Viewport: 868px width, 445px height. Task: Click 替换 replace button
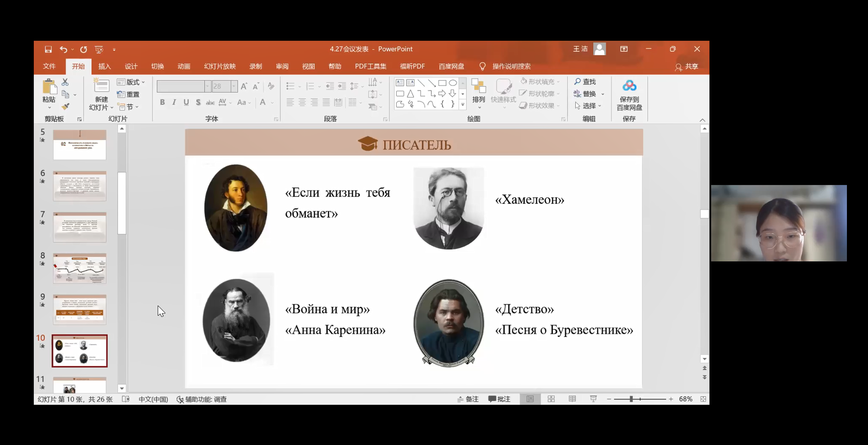pyautogui.click(x=589, y=94)
